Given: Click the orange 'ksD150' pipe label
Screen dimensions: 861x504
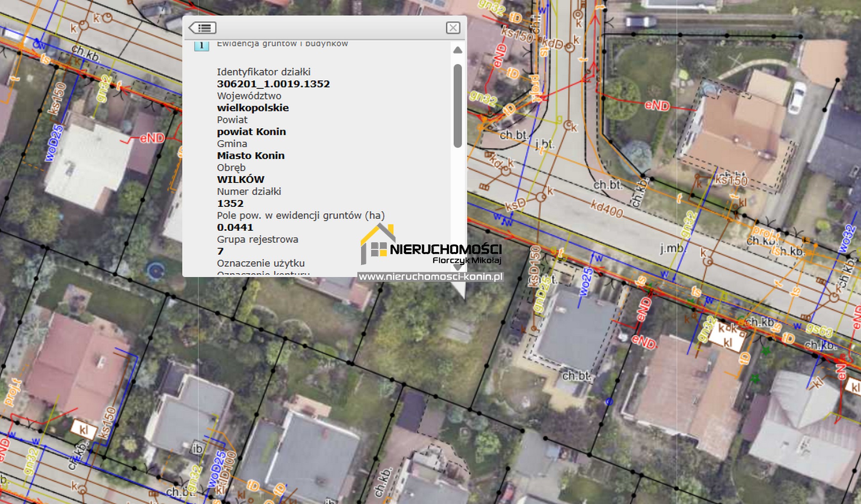Looking at the screenshot, I should pyautogui.click(x=534, y=267).
